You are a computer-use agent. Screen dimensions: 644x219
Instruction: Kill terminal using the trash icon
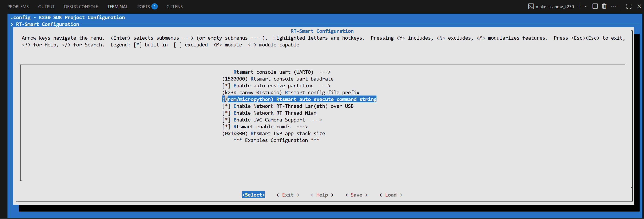(x=604, y=7)
